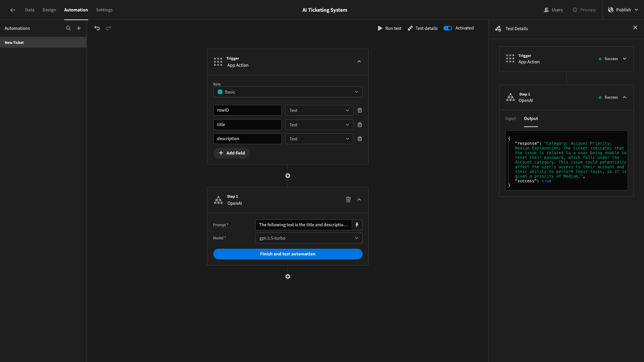Screen dimensions: 644x362
Task: Go back using the arrow icon
Action: (13, 10)
